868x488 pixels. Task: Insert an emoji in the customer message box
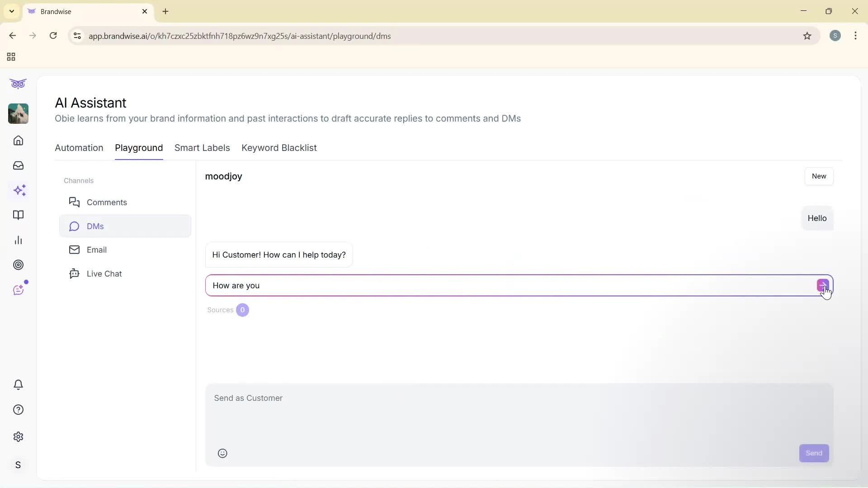click(x=222, y=453)
